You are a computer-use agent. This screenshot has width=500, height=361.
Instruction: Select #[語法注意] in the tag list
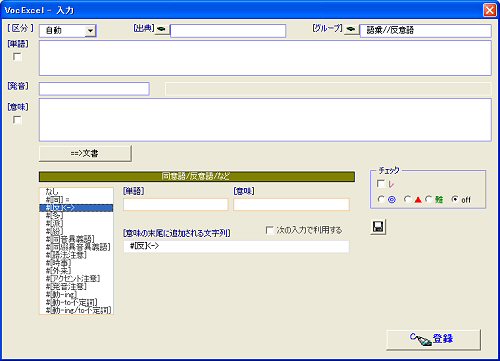(76, 255)
